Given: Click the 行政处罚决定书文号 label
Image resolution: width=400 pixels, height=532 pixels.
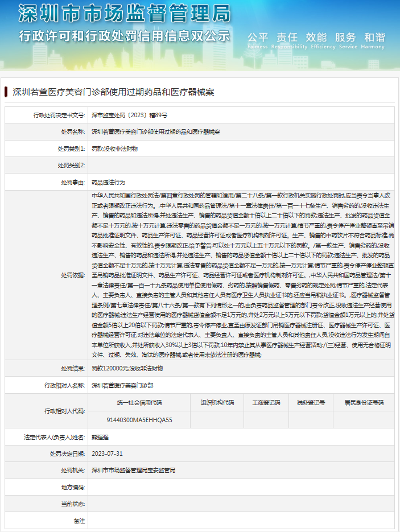Looking at the screenshot, I should point(59,116).
